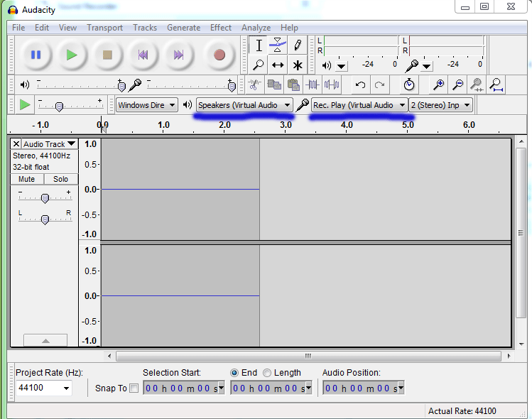This screenshot has width=532, height=419.
Task: Open the Edit menu
Action: pos(42,28)
